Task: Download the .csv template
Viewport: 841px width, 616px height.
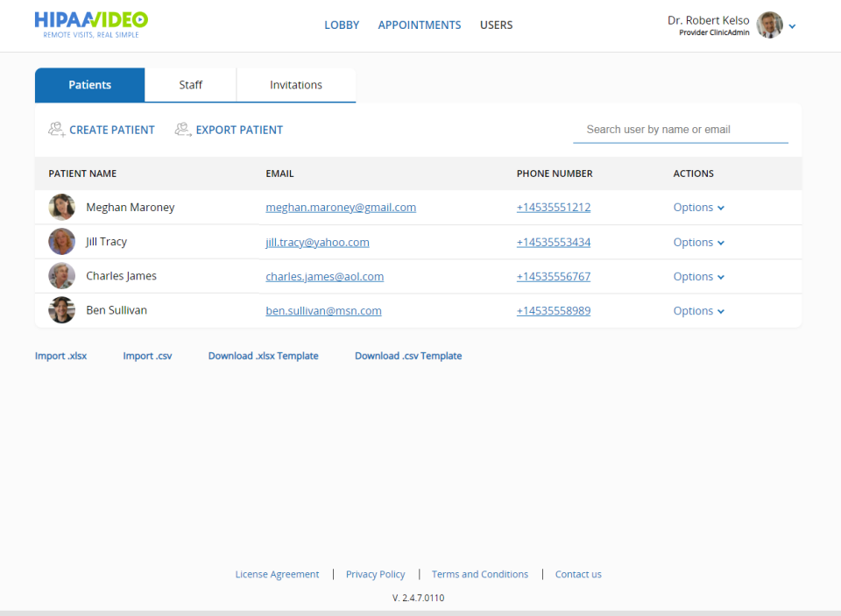Action: (x=408, y=356)
